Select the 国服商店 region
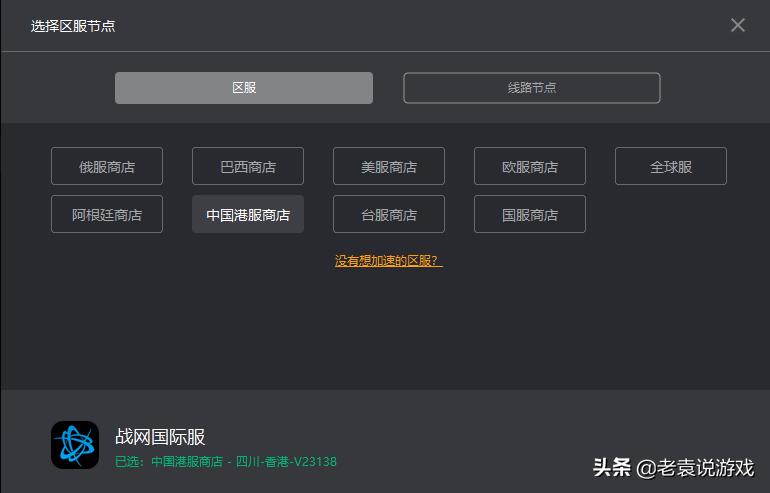 530,215
